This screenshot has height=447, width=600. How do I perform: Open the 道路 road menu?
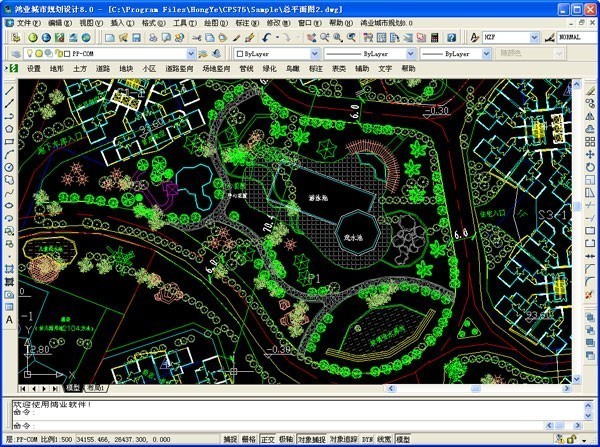(x=103, y=69)
